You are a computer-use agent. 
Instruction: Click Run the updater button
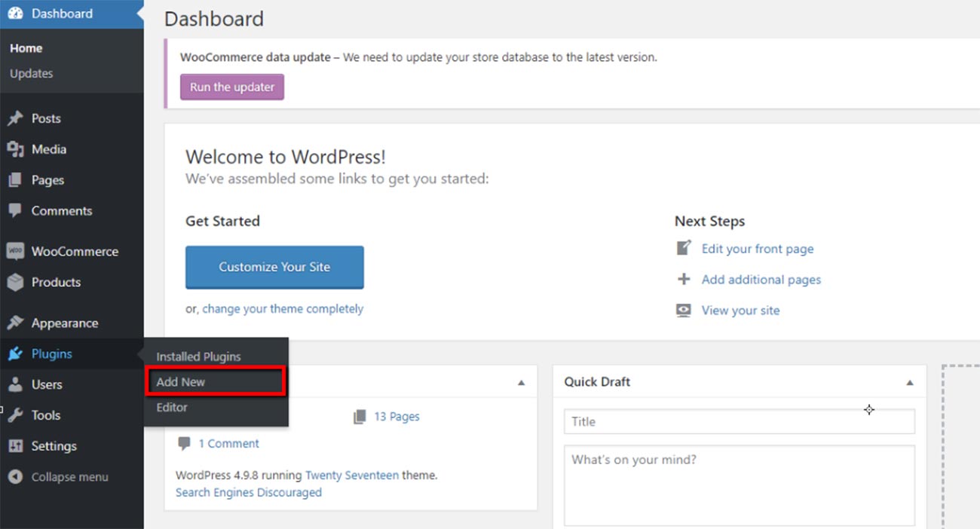[232, 87]
